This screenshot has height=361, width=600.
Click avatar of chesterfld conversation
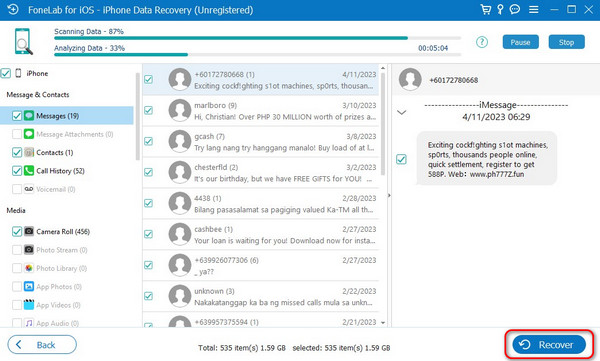pos(180,172)
